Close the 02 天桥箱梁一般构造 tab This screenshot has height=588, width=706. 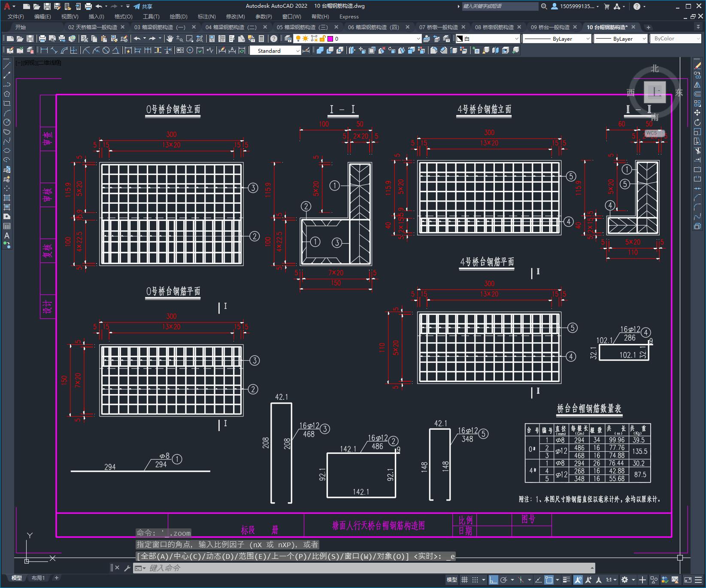(122, 27)
